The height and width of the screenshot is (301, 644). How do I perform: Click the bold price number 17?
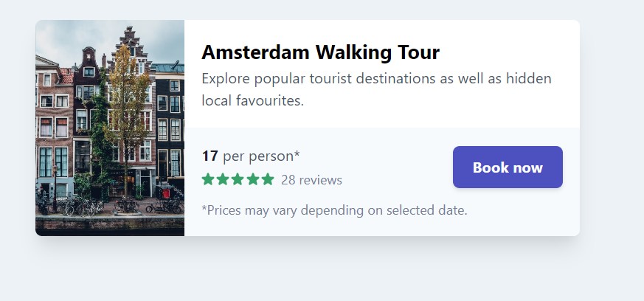(x=210, y=156)
